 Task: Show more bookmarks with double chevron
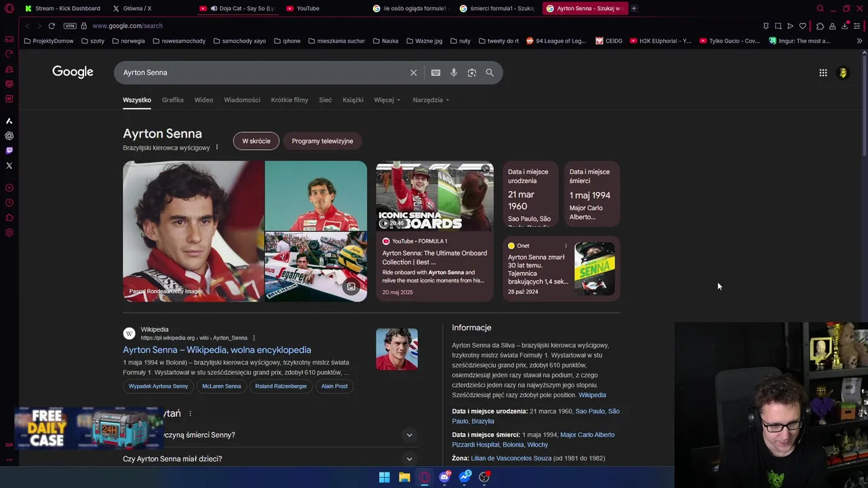click(859, 41)
